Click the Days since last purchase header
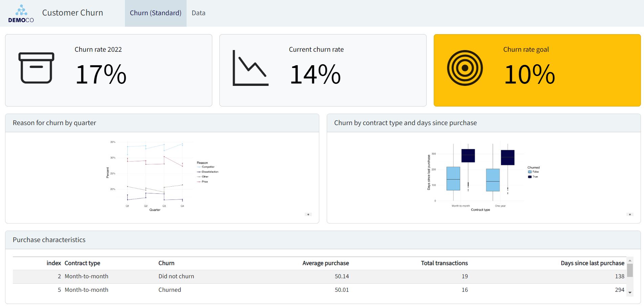644x306 pixels. click(592, 263)
